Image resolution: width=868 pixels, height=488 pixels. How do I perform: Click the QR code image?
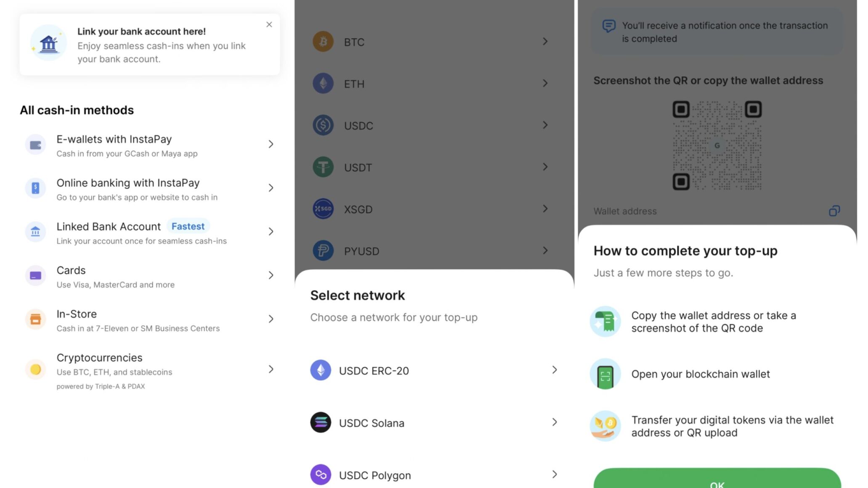click(717, 146)
